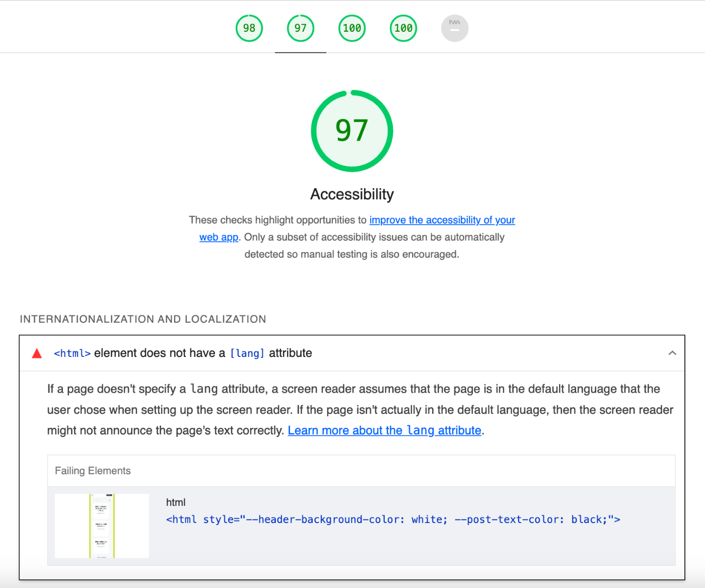Click the red triangle fail icon
Screen dimensions: 705x588
click(37, 353)
